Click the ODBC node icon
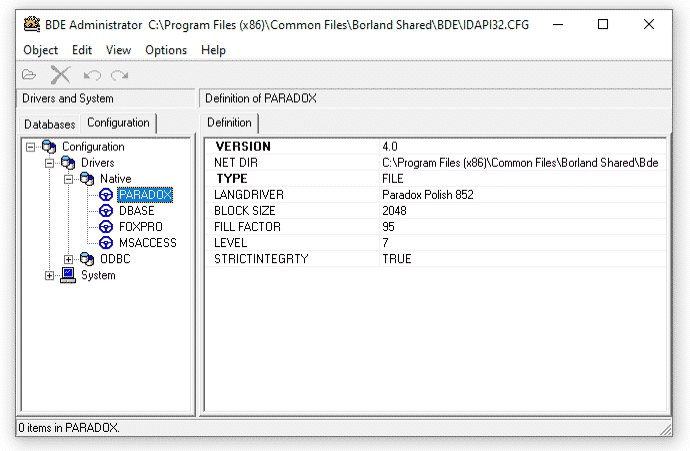Image resolution: width=690 pixels, height=451 pixels. pyautogui.click(x=87, y=259)
